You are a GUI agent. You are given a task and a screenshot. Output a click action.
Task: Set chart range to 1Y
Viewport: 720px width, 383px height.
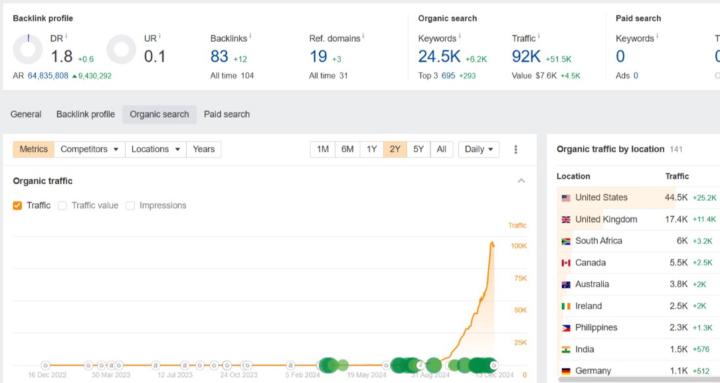coord(371,149)
